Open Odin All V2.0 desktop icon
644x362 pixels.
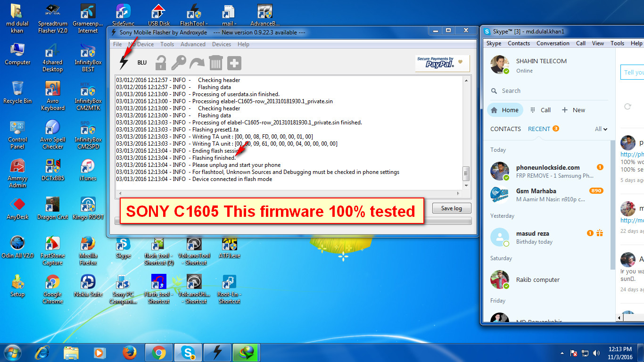[x=17, y=247]
